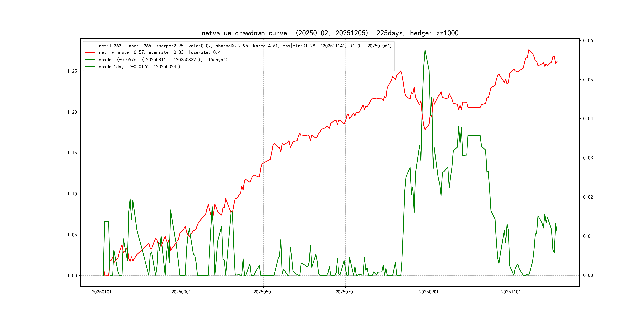Screen dimensions: 644x322
Task: Click the red swatch beside winrate legend entry
Action: click(90, 52)
